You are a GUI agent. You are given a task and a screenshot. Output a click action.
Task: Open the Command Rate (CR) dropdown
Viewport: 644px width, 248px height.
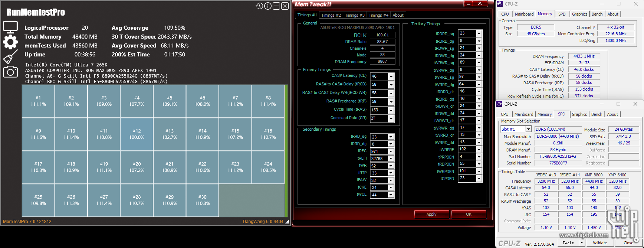pyautogui.click(x=391, y=118)
